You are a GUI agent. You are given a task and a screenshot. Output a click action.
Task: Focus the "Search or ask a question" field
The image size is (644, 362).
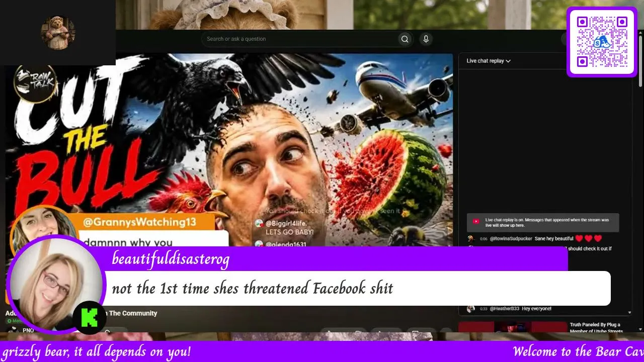(299, 39)
